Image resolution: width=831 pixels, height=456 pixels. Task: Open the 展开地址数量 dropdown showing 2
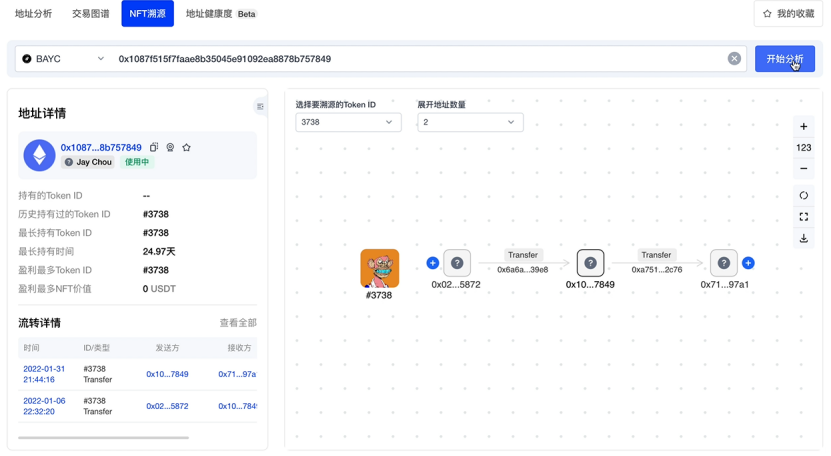(470, 122)
